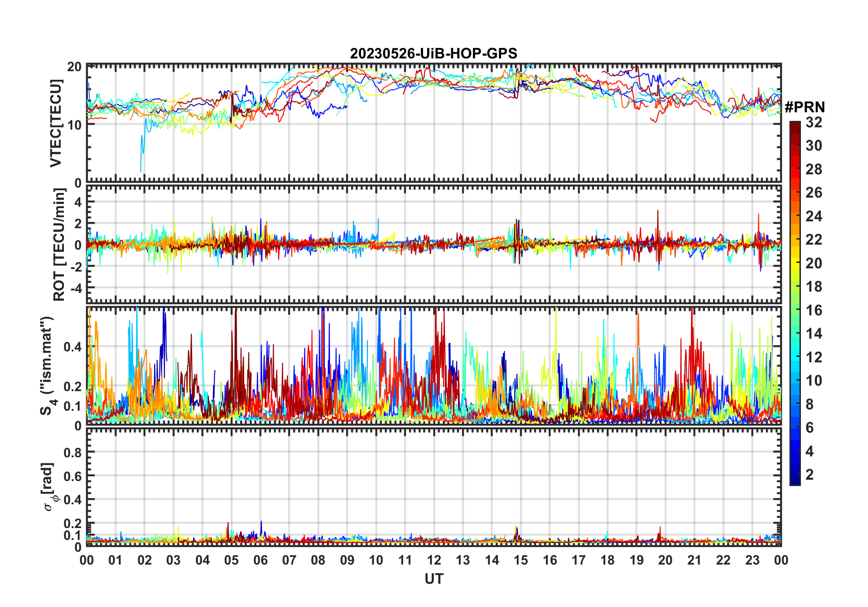Click colorbar tick label 32
This screenshot has height=607, width=868.
pos(813,122)
